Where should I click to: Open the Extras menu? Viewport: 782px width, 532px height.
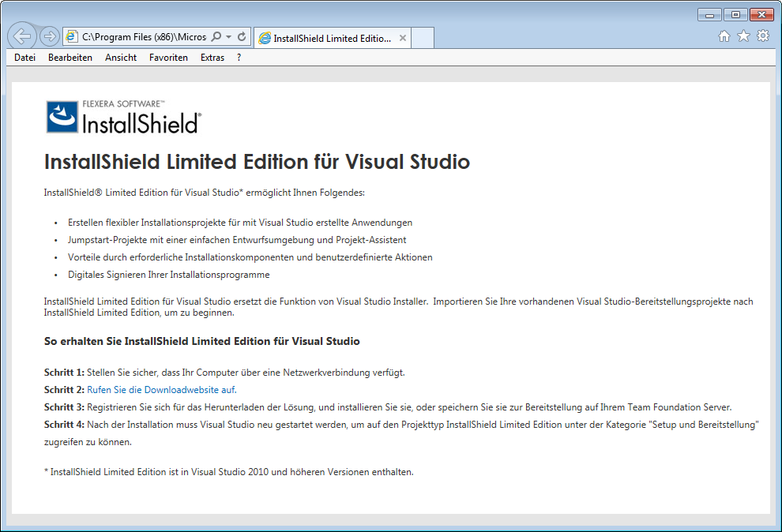(x=212, y=58)
